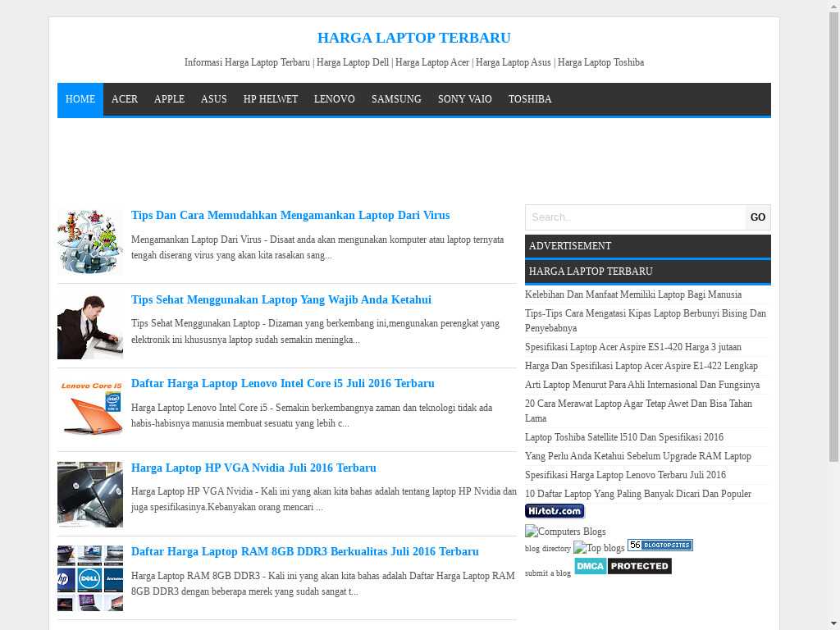Click the DMCA Protected badge
This screenshot has height=630, width=840.
click(623, 566)
